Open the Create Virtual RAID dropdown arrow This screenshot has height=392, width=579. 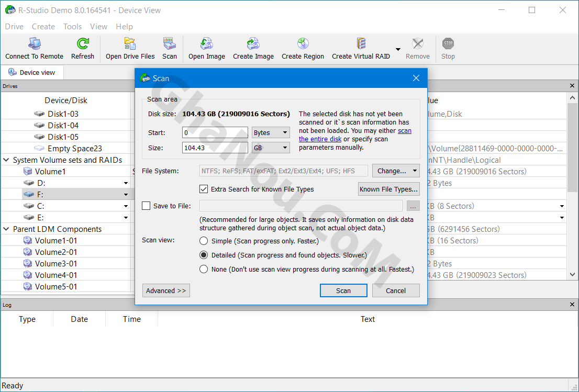(x=398, y=49)
